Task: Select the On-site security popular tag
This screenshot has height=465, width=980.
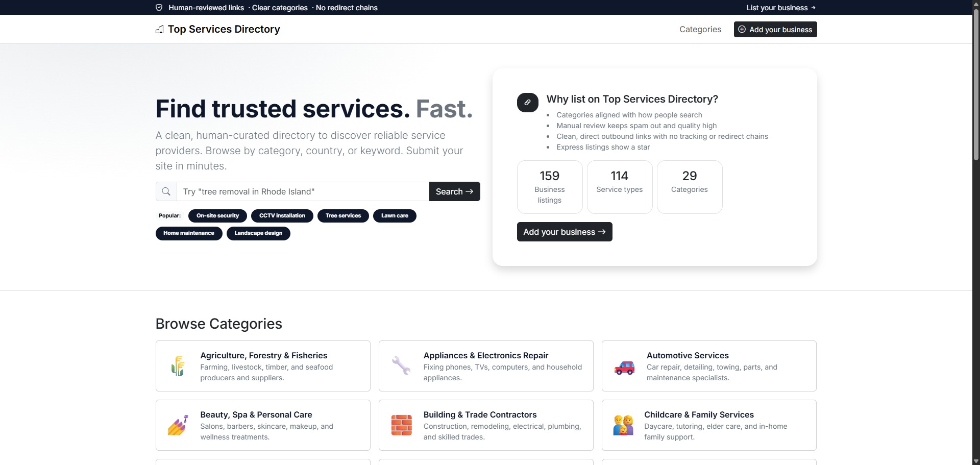Action: point(217,216)
